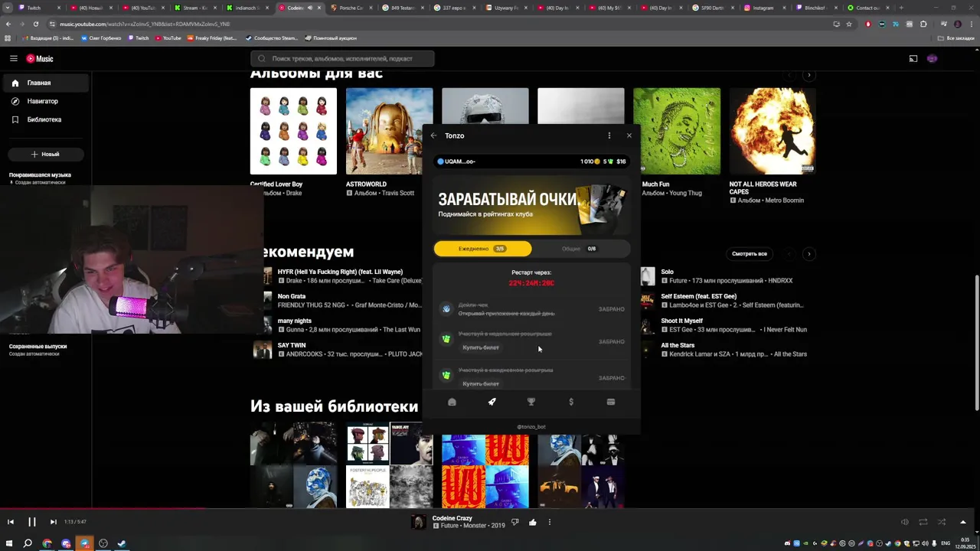Open Tonzo three-dot options menu
Image resolution: width=980 pixels, height=551 pixels.
[609, 135]
